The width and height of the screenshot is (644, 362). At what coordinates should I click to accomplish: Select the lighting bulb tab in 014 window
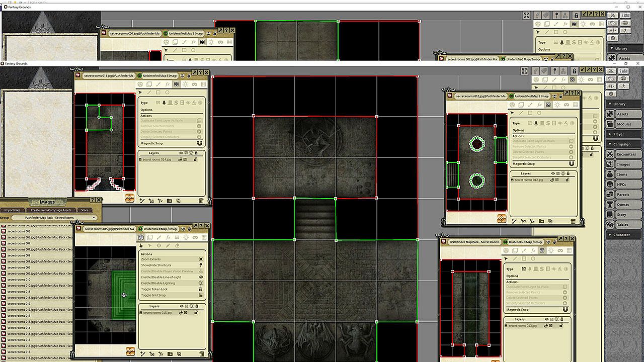(x=185, y=84)
